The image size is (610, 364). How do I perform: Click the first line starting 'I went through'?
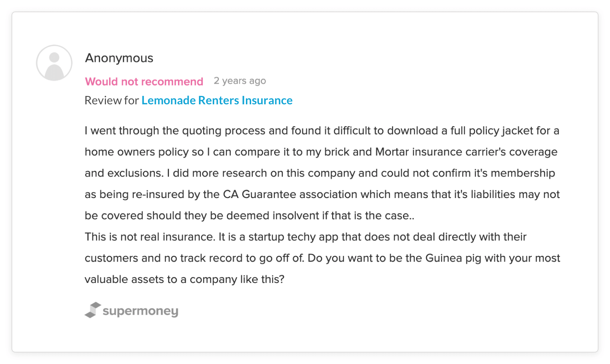[x=322, y=131]
